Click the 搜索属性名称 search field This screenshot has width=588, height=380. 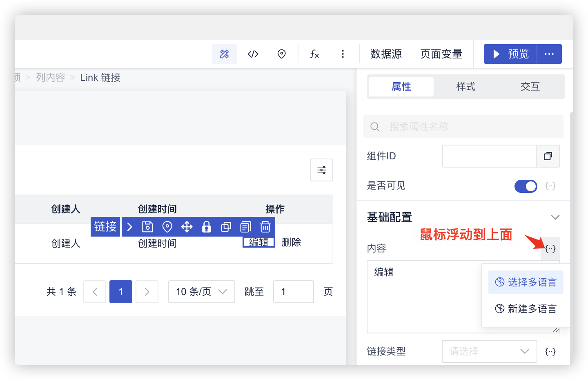[x=463, y=127]
